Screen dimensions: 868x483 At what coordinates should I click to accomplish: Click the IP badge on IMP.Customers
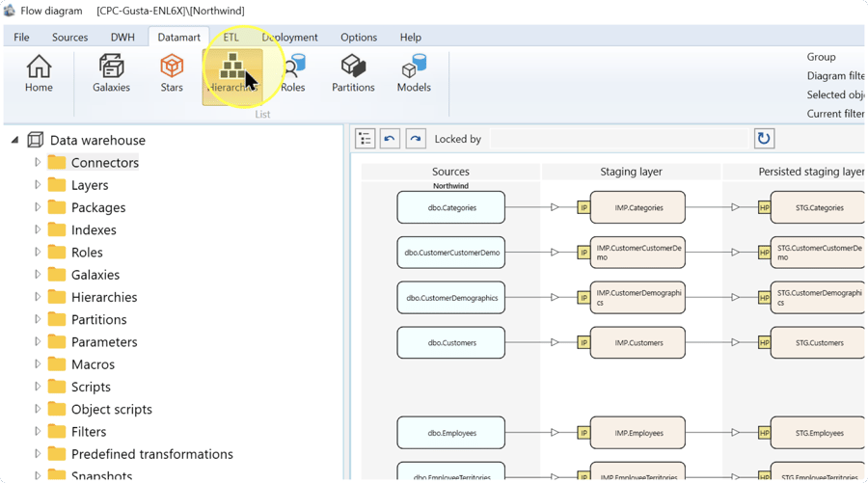coord(583,342)
